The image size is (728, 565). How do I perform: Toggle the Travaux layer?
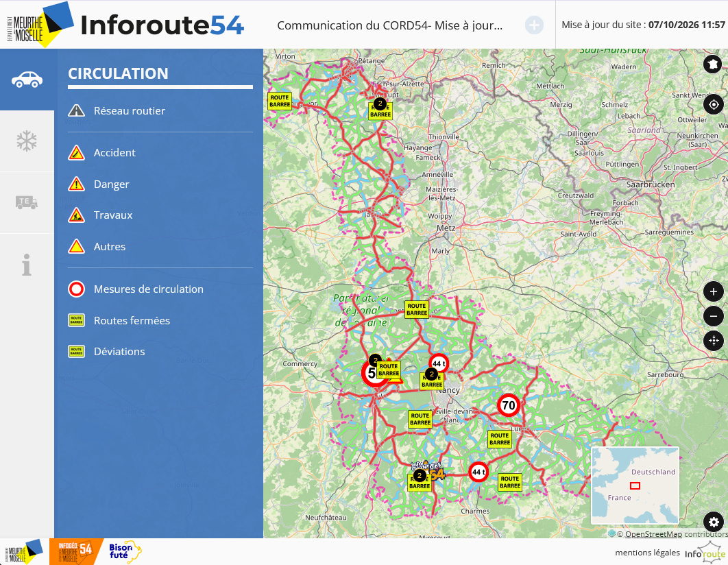pyautogui.click(x=100, y=215)
